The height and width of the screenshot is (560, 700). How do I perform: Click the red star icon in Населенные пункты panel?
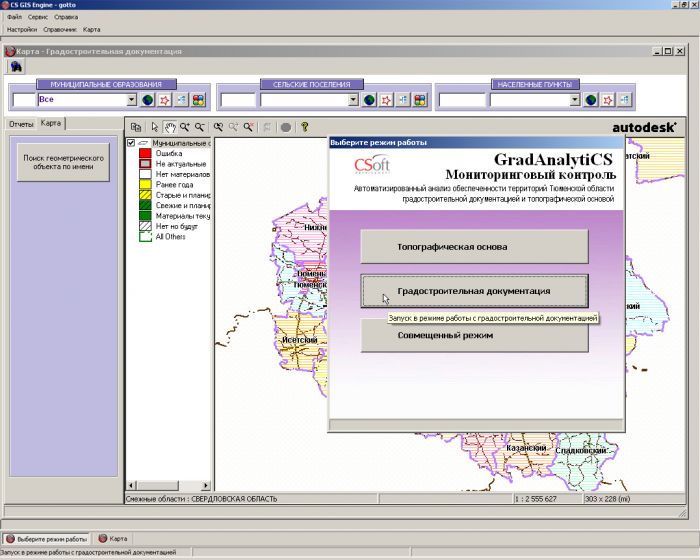click(x=608, y=100)
